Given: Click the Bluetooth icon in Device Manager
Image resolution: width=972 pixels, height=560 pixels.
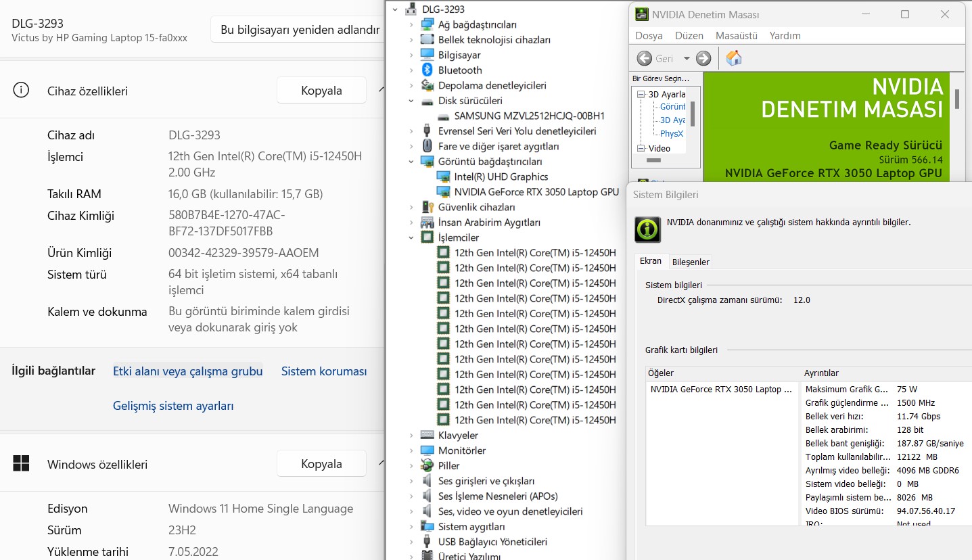Looking at the screenshot, I should point(427,70).
